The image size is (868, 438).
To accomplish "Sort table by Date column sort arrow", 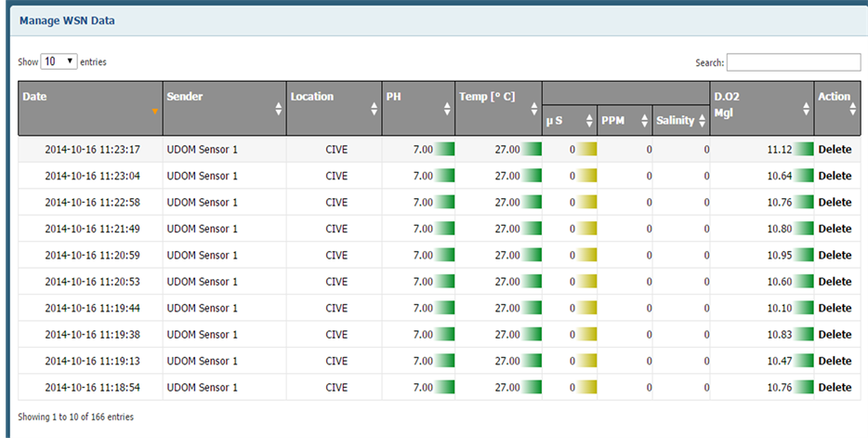I will click(x=155, y=112).
